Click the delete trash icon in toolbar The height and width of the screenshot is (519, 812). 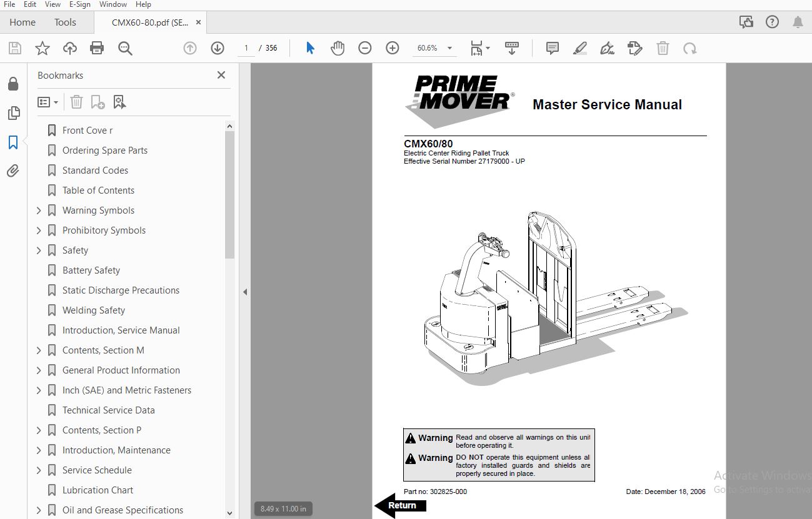coord(663,48)
